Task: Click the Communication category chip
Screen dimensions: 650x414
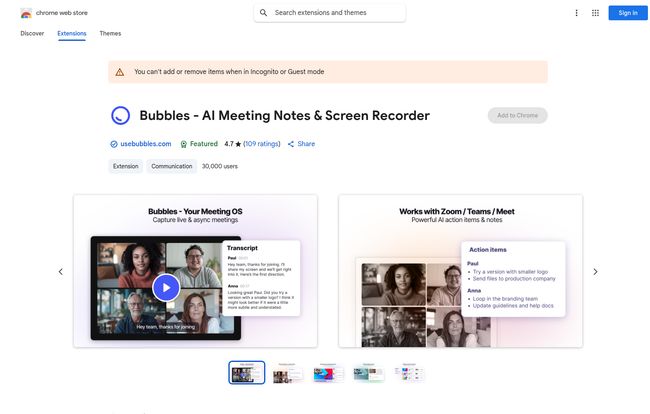Action: coord(172,166)
